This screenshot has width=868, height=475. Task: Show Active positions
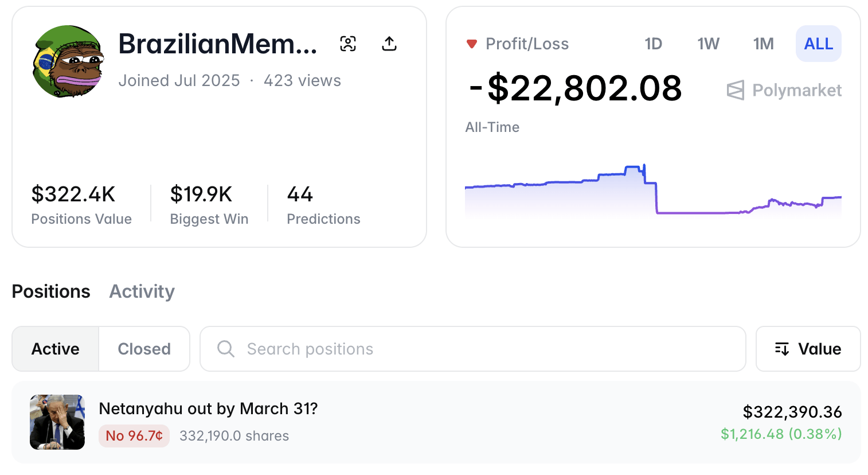(x=56, y=349)
